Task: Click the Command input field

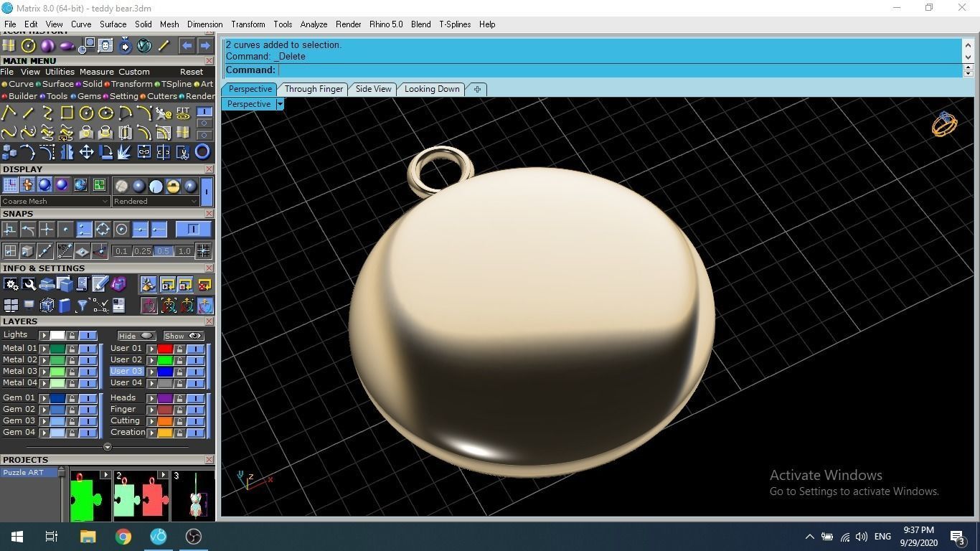Action: [621, 70]
